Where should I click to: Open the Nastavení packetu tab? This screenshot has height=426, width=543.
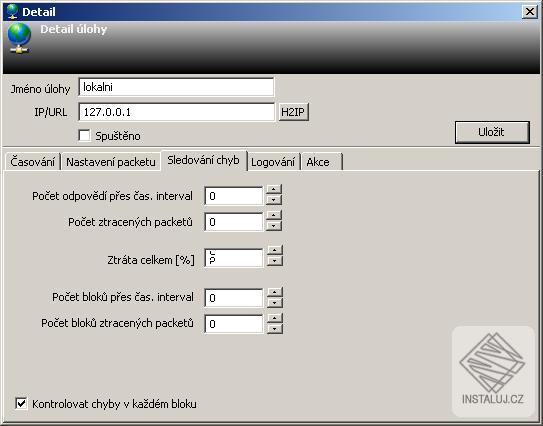[x=110, y=162]
